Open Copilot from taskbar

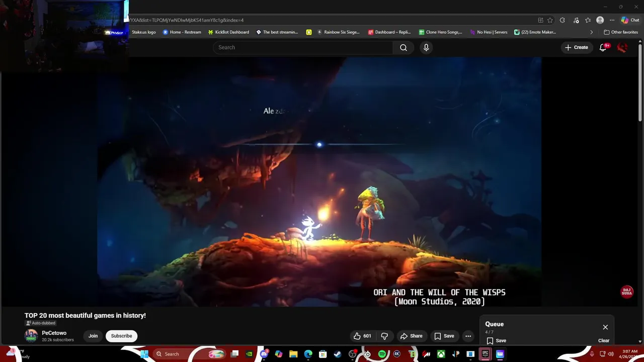[279, 354]
